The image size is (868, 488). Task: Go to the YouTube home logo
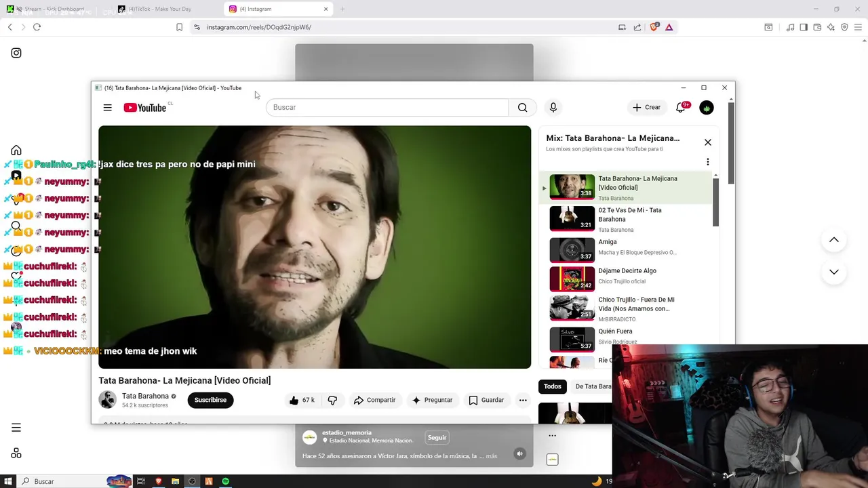click(x=145, y=107)
